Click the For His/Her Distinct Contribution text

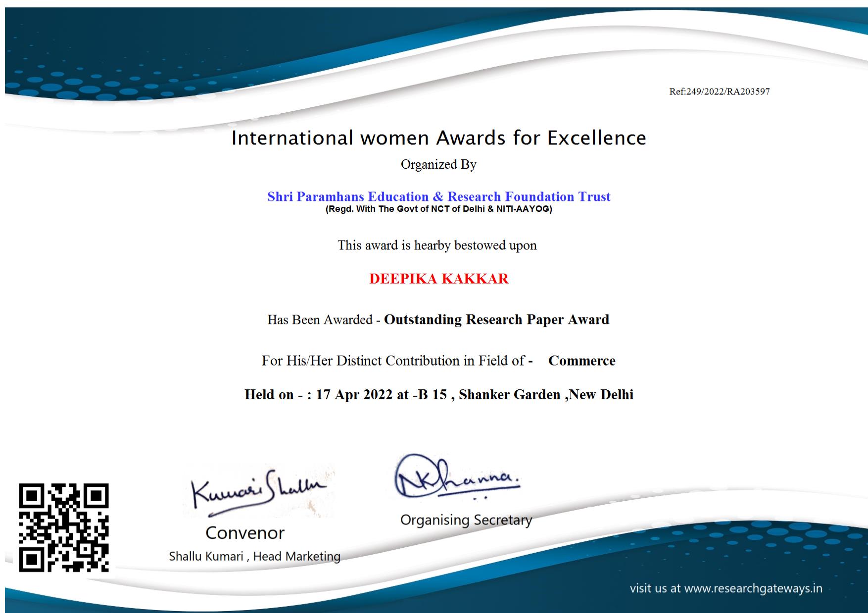(393, 361)
